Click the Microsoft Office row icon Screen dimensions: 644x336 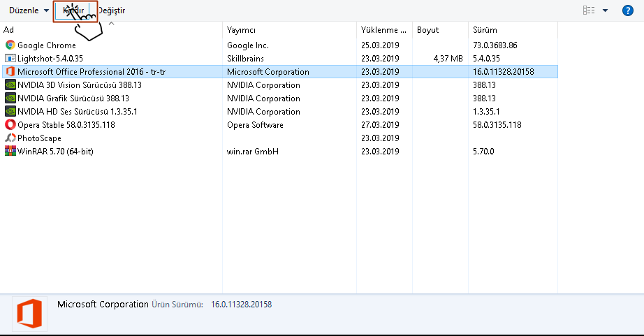pos(10,71)
